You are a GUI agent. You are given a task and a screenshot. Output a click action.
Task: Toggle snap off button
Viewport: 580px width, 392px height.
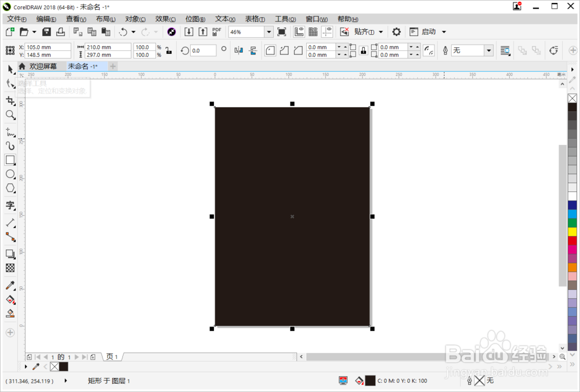(345, 32)
